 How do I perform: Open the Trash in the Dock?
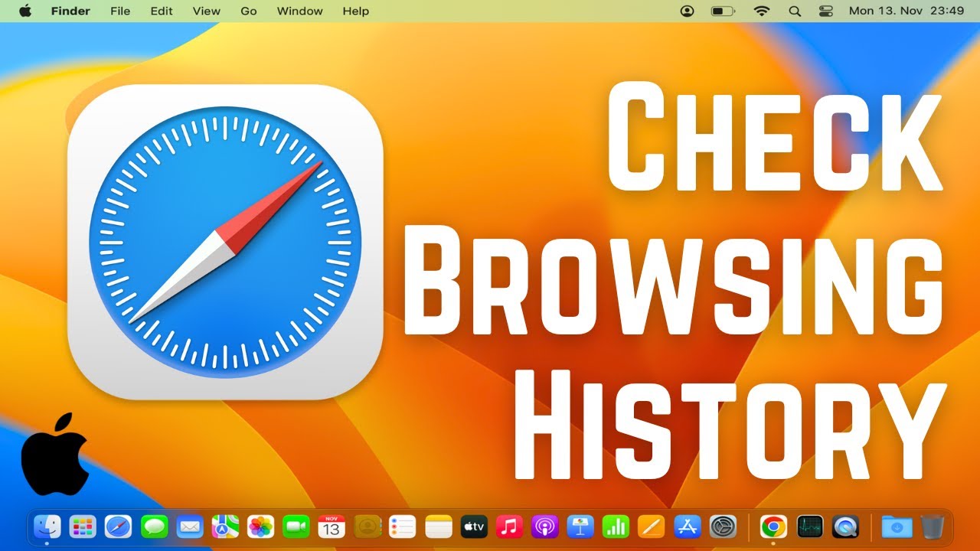click(933, 527)
